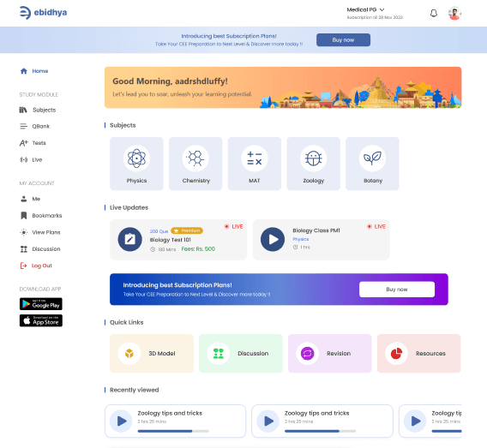The height and width of the screenshot is (448, 487).
Task: Open View Plans in sidebar
Action: pos(40,232)
